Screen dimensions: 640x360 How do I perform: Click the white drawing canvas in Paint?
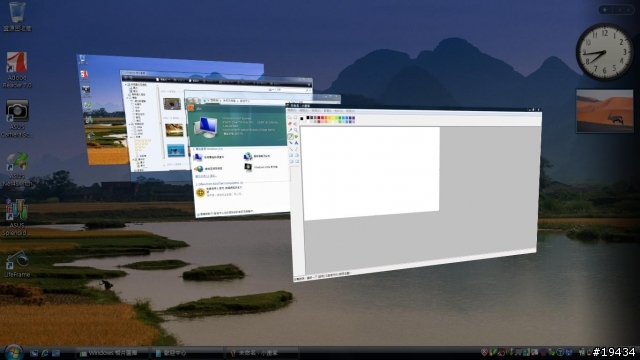(x=371, y=172)
